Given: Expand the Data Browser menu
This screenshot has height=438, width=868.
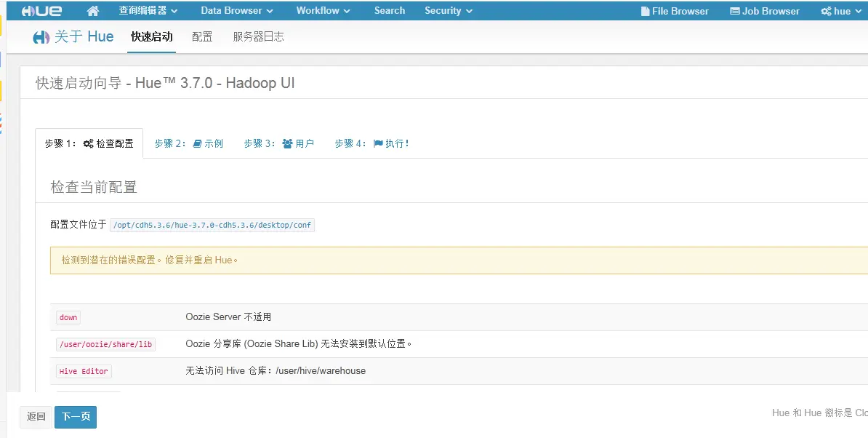Looking at the screenshot, I should (237, 10).
